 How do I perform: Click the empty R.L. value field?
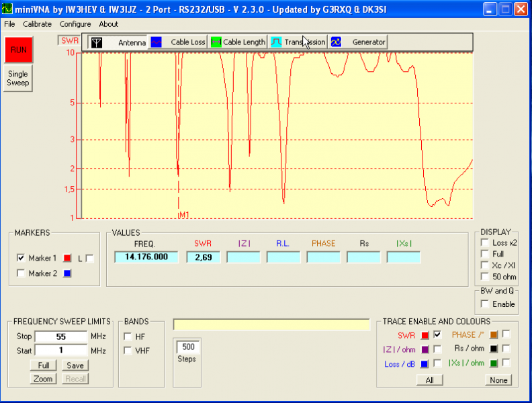tap(283, 257)
